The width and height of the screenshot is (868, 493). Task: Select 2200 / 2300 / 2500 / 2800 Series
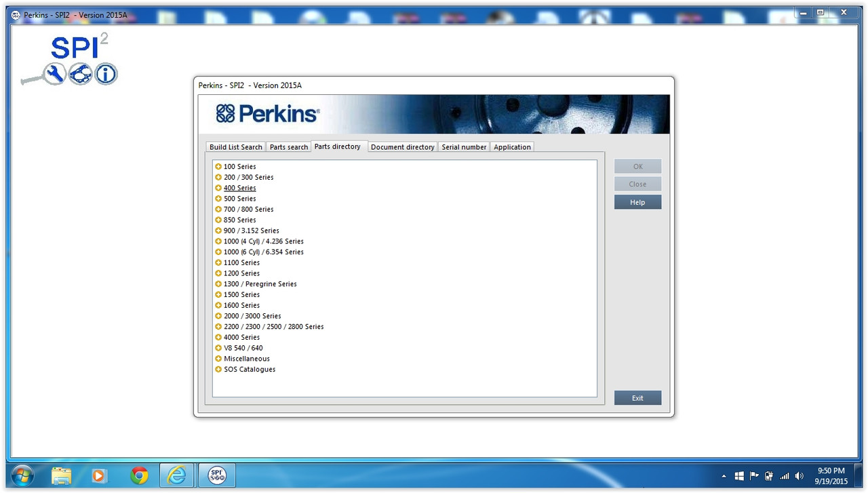(274, 327)
